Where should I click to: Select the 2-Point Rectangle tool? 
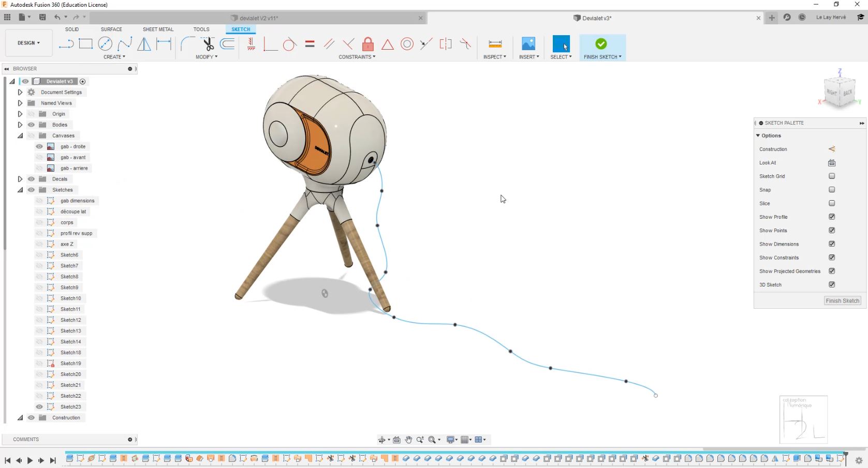(x=86, y=44)
